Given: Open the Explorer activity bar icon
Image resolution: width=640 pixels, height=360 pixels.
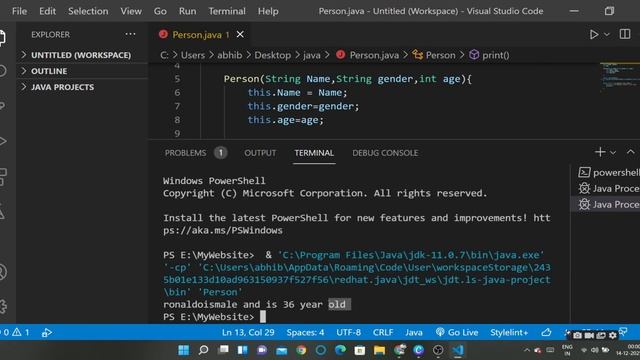Looking at the screenshot, I should (3, 38).
